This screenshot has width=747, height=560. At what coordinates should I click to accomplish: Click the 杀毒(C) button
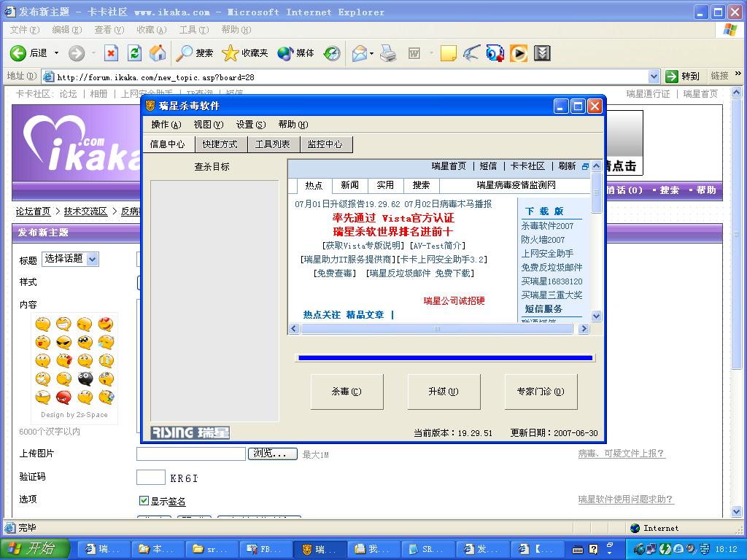click(x=347, y=392)
